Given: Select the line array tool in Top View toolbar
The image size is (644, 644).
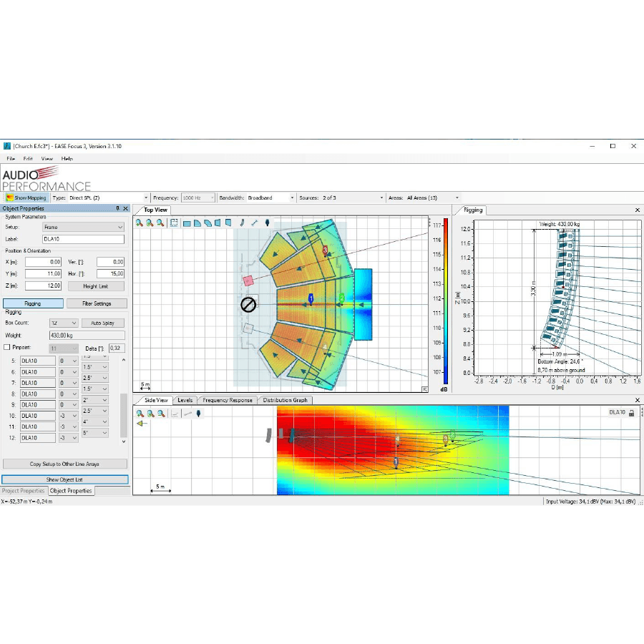Looking at the screenshot, I should tap(243, 223).
